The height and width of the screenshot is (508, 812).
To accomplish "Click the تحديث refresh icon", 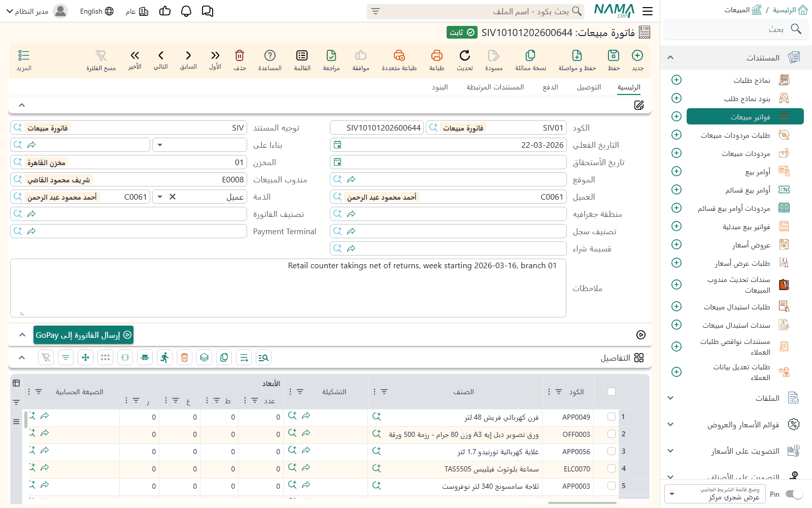I will (x=464, y=55).
